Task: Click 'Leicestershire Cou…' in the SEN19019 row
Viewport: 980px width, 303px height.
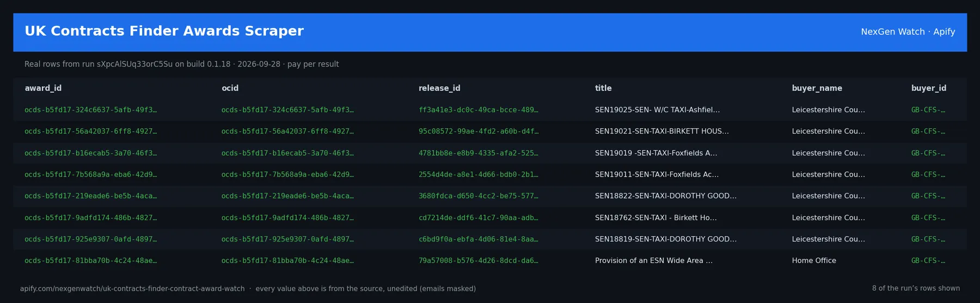Action: [828, 153]
